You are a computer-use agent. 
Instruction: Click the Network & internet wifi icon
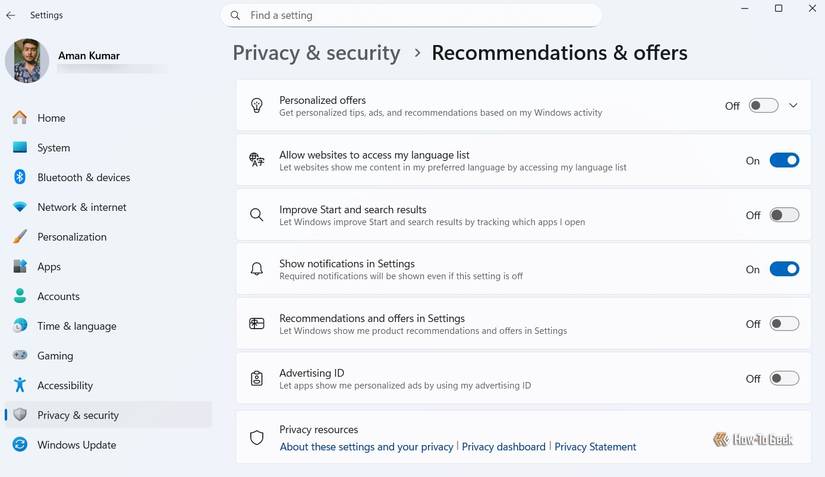click(20, 207)
